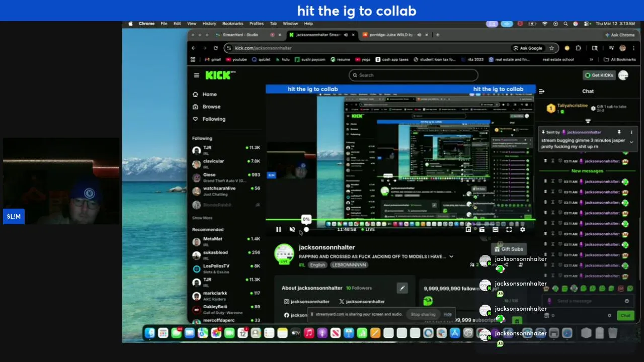Viewport: 644px width, 362px height.
Task: Focus the Kick search field
Action: [413, 75]
